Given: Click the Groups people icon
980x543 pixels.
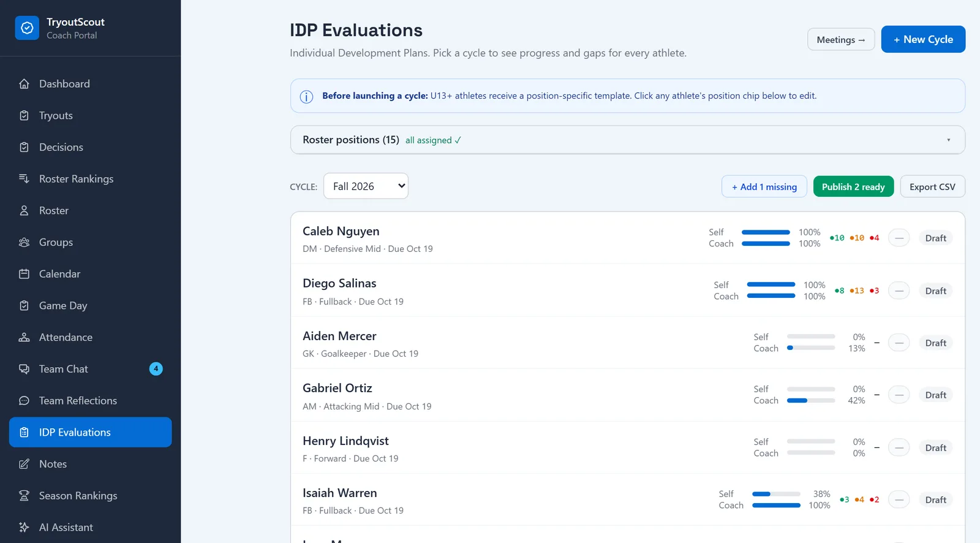Looking at the screenshot, I should (24, 242).
